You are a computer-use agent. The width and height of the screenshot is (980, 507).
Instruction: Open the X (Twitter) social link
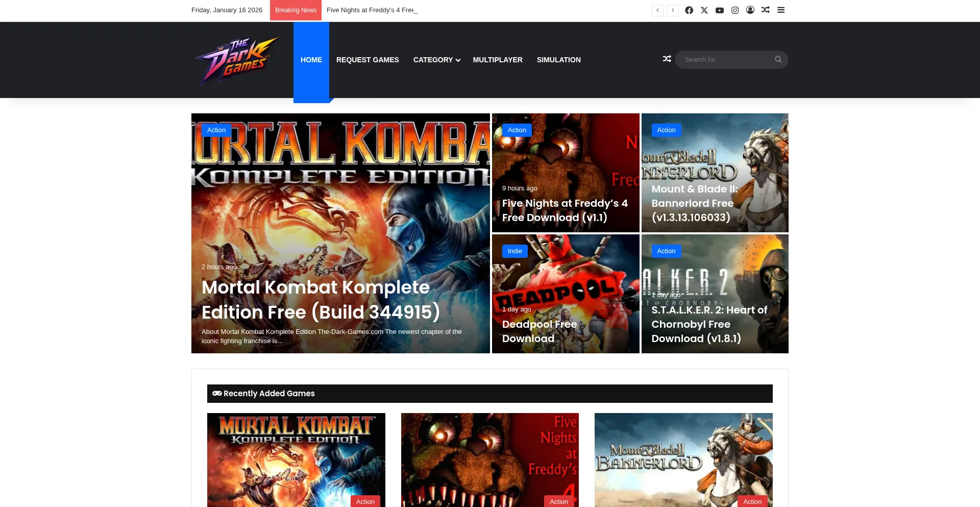click(704, 10)
